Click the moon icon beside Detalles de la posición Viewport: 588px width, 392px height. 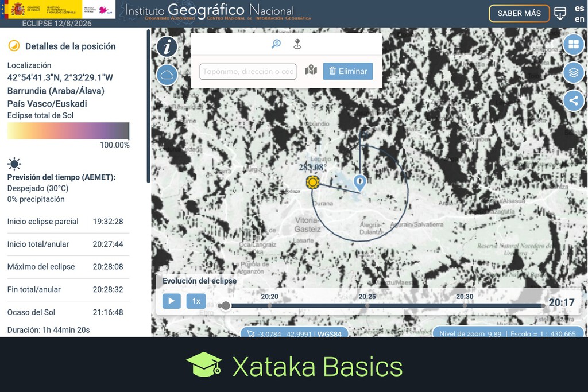(14, 46)
